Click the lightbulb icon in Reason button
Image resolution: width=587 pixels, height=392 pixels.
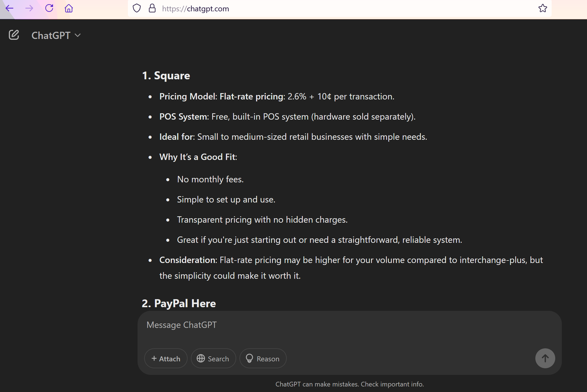point(249,358)
